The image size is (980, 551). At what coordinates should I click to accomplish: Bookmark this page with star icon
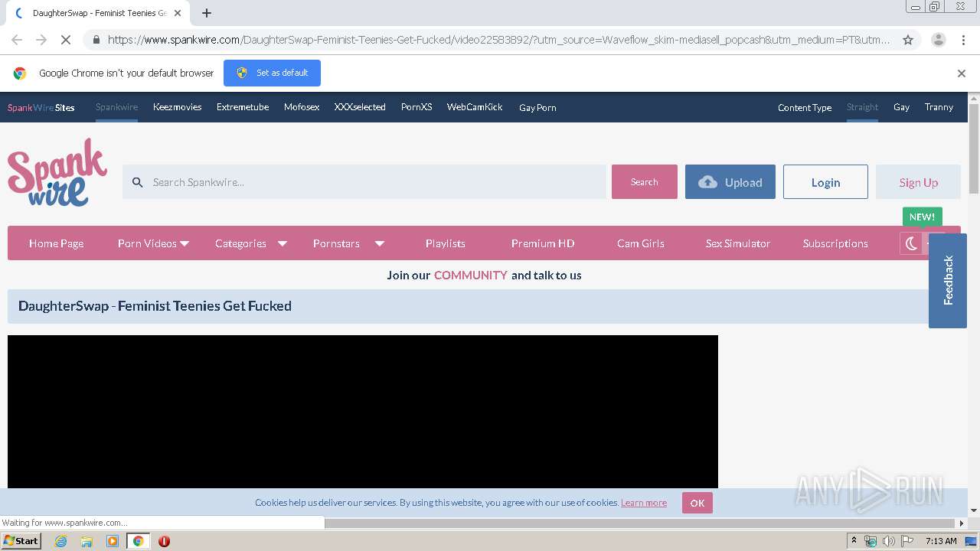(x=908, y=40)
